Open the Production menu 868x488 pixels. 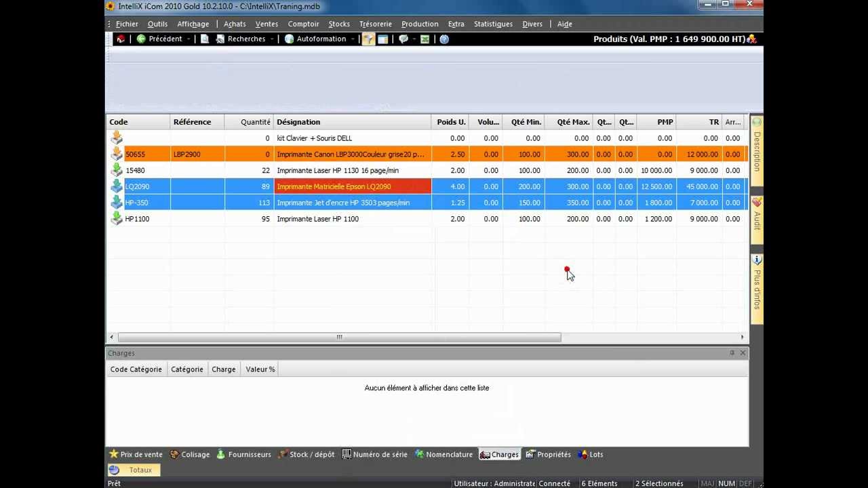pos(420,24)
